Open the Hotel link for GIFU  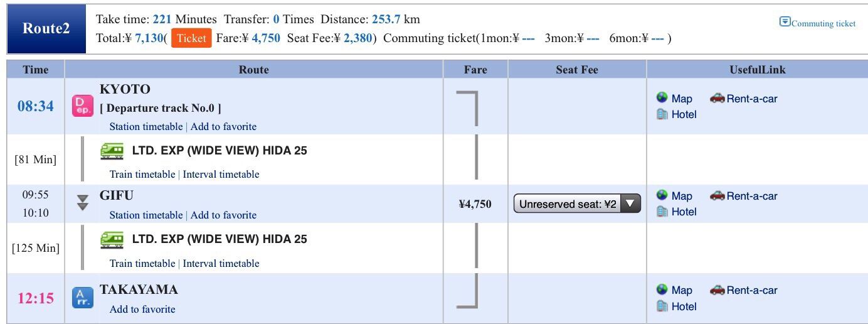click(684, 212)
